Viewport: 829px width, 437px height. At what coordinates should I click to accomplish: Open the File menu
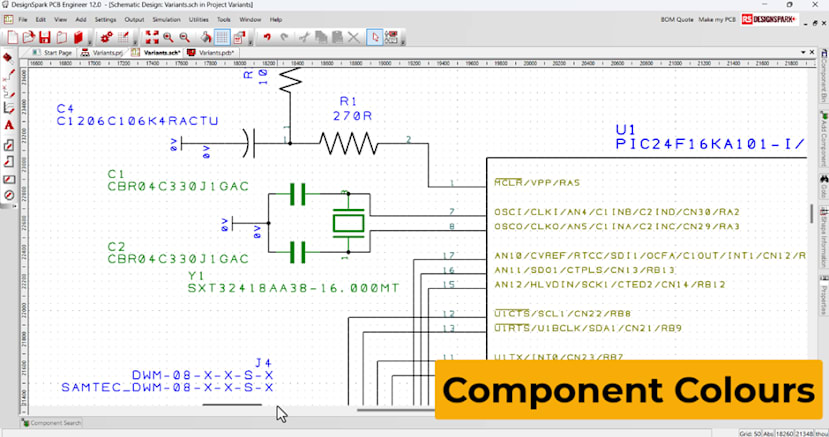[23, 20]
